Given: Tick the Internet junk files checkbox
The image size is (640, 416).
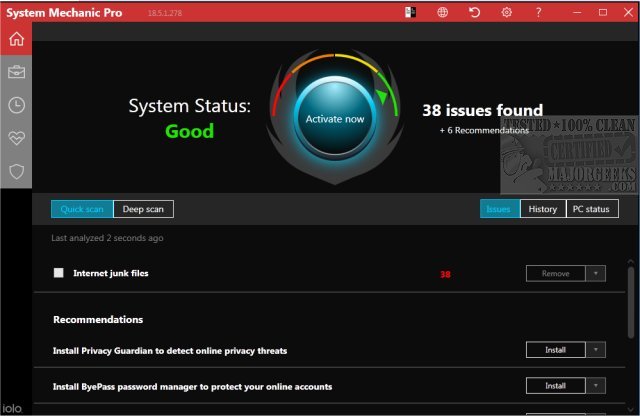Looking at the screenshot, I should click(x=59, y=273).
